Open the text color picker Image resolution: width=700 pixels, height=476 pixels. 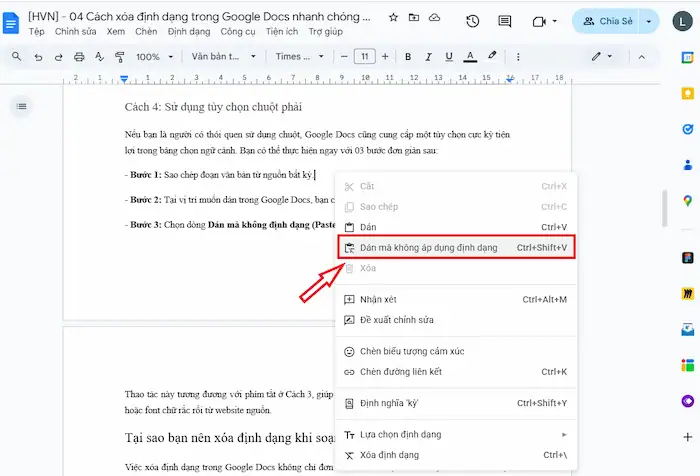coord(470,57)
